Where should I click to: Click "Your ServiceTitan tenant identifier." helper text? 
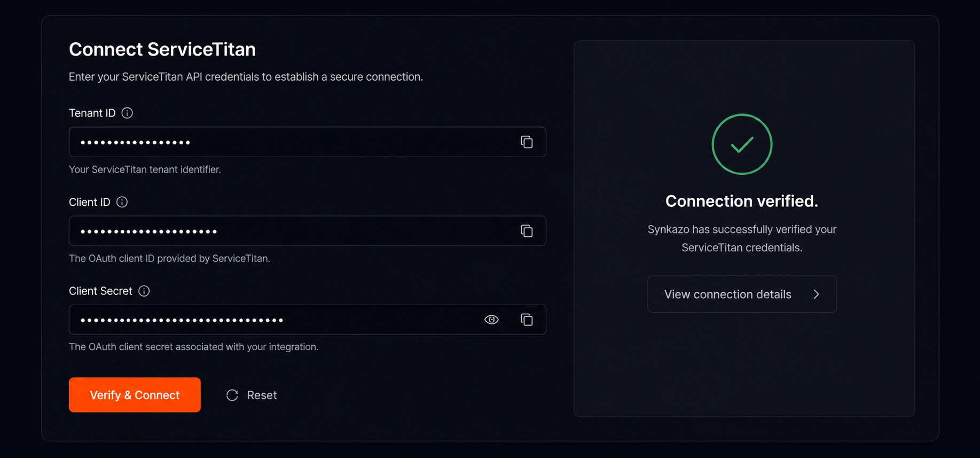[x=145, y=169]
